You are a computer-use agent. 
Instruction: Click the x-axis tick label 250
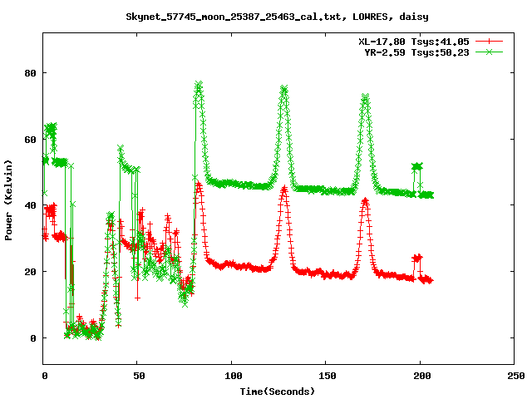tap(516, 376)
